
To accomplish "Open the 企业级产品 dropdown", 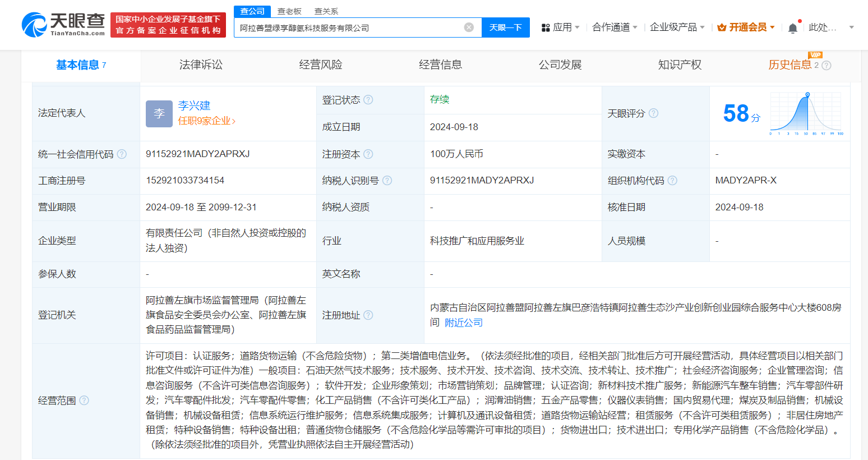I will point(677,27).
